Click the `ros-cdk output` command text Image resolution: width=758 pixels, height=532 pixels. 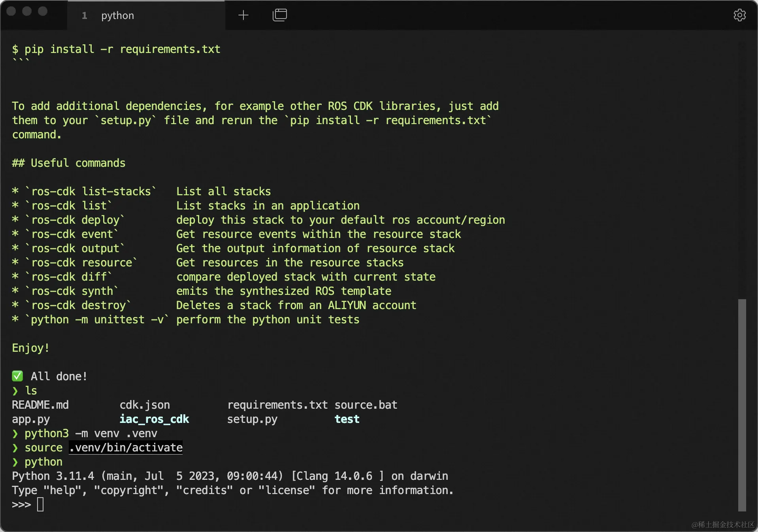coord(75,249)
